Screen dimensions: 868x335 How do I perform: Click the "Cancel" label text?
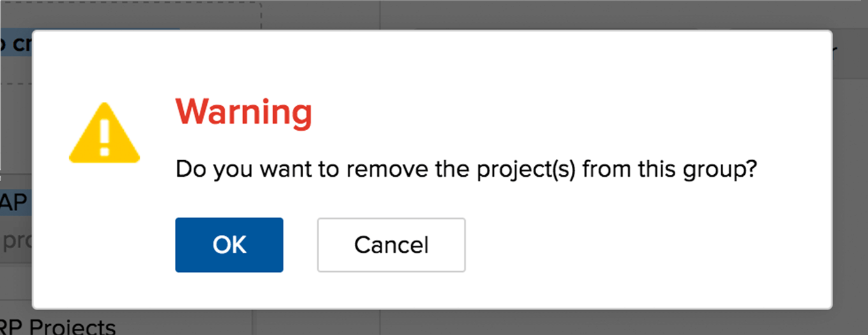[391, 245]
